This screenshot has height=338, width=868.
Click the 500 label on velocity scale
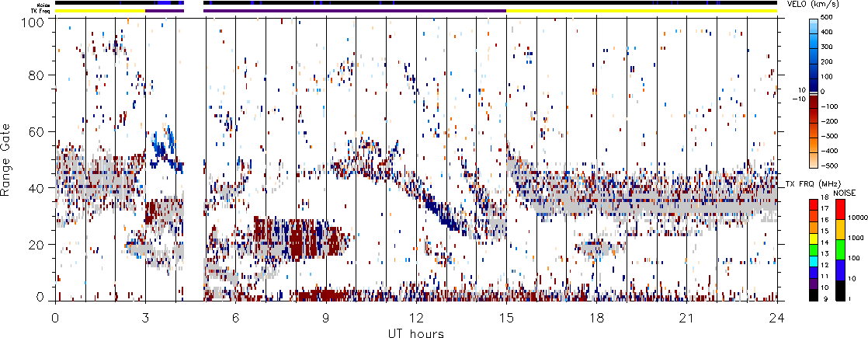[848, 17]
